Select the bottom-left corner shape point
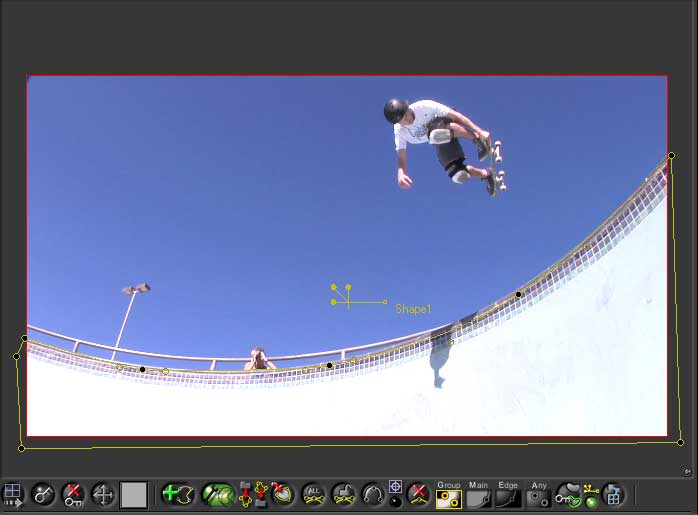 tap(21, 448)
